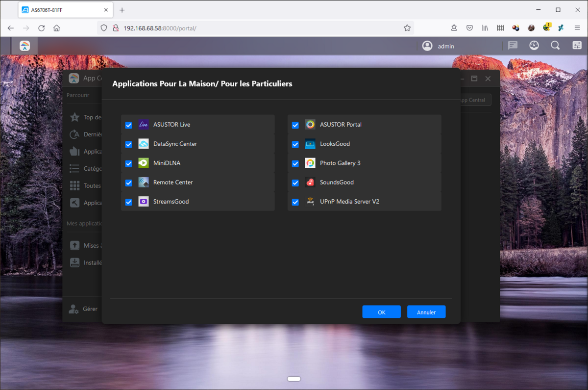Uncheck the DataSync Center checkbox
588x390 pixels.
click(x=129, y=144)
